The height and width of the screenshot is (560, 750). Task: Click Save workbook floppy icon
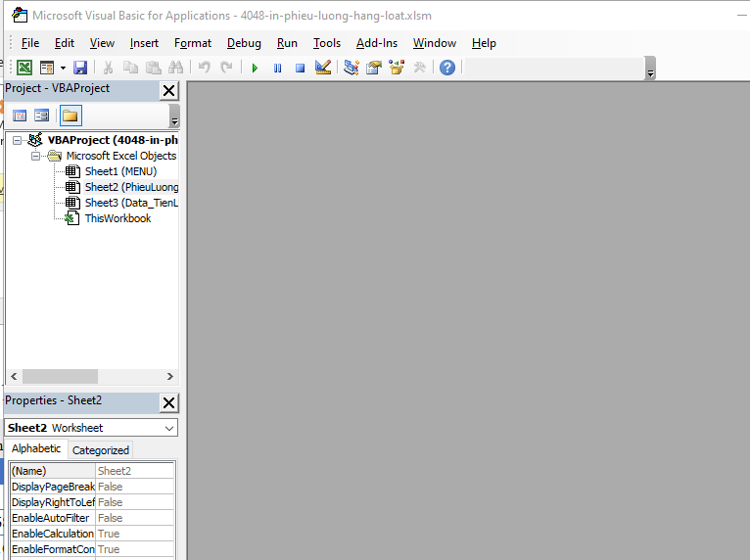(x=80, y=68)
